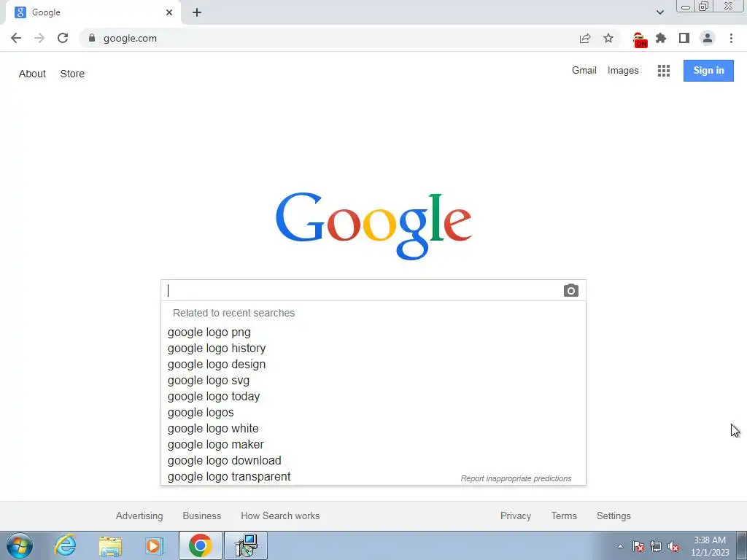Image resolution: width=747 pixels, height=560 pixels.
Task: Open the Privacy footer link
Action: (516, 516)
